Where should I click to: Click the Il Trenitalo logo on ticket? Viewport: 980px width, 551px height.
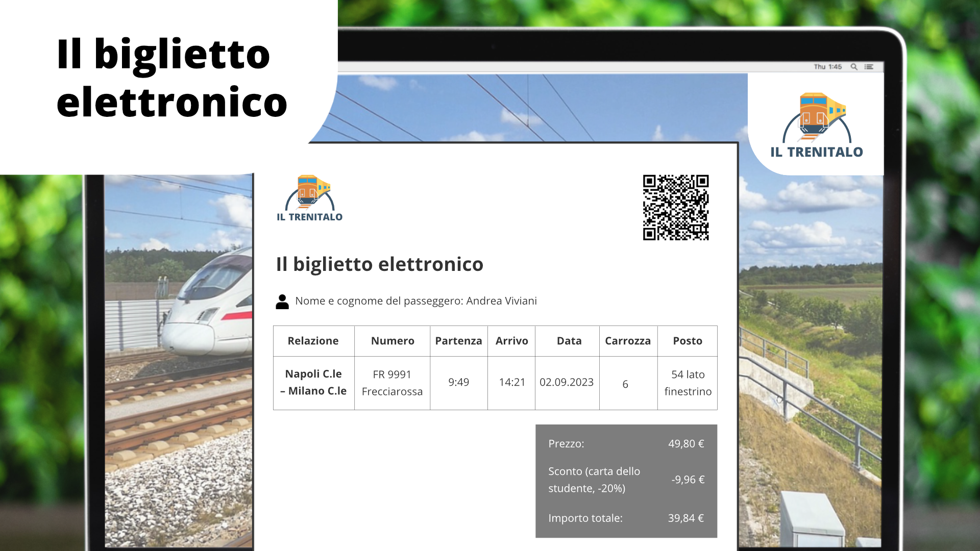coord(309,198)
